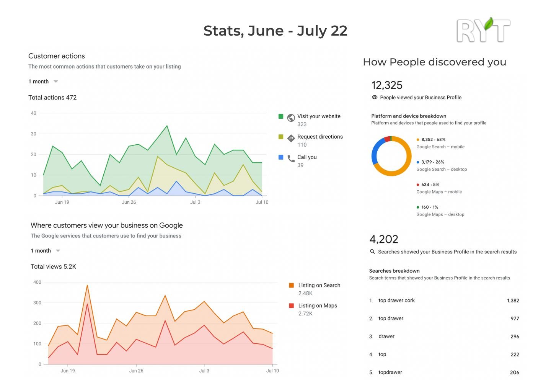Click the Request directions arrow icon
551x392 pixels.
tap(291, 138)
